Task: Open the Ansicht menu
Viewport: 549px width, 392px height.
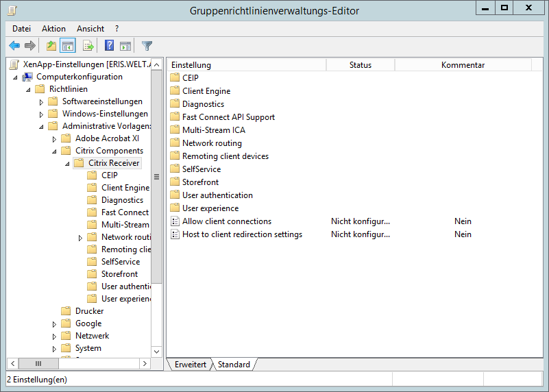Action: pyautogui.click(x=90, y=29)
